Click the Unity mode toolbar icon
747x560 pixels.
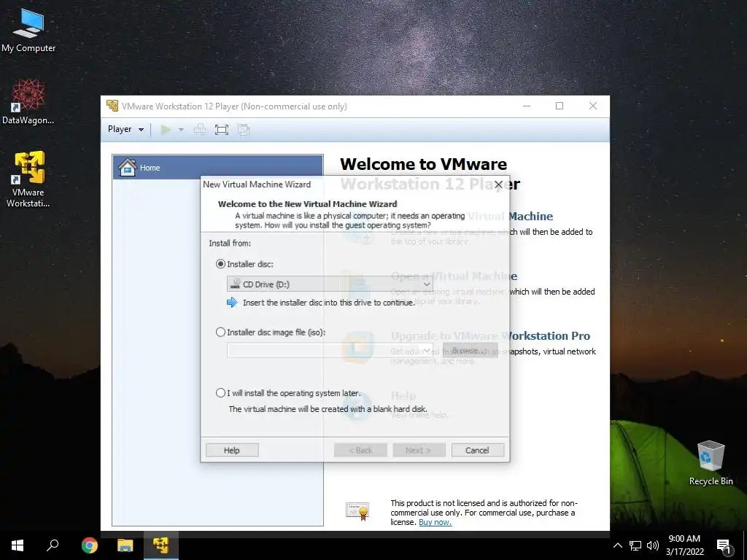point(244,130)
